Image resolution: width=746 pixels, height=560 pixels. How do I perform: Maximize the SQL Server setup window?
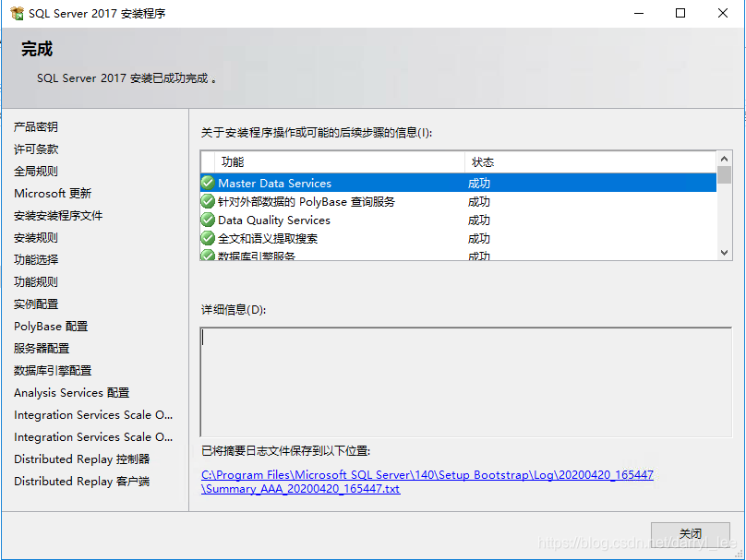680,13
